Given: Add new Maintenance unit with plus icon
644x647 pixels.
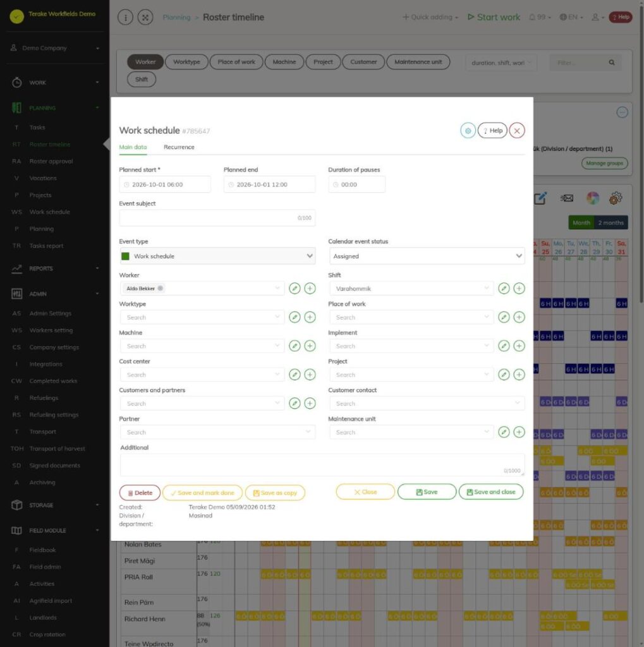Looking at the screenshot, I should click(519, 432).
